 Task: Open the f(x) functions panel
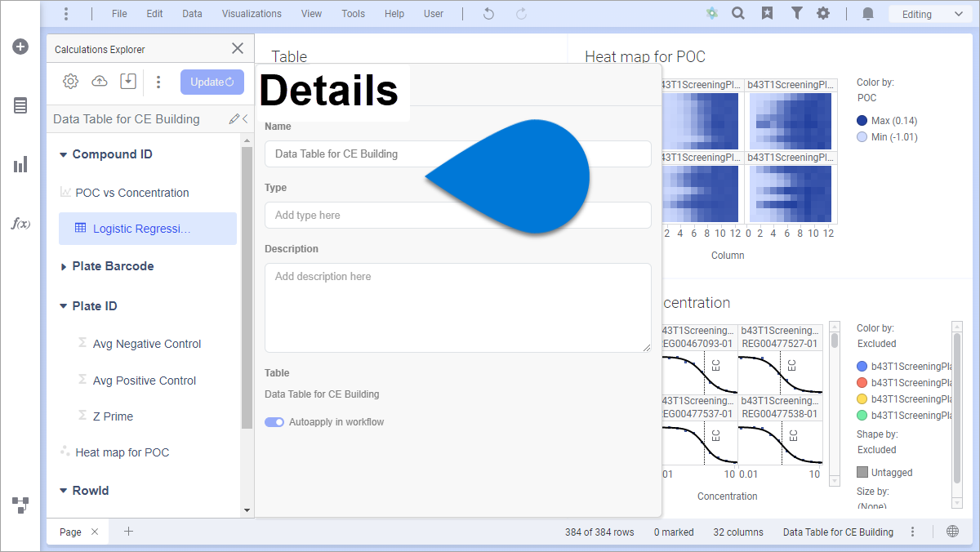[20, 224]
